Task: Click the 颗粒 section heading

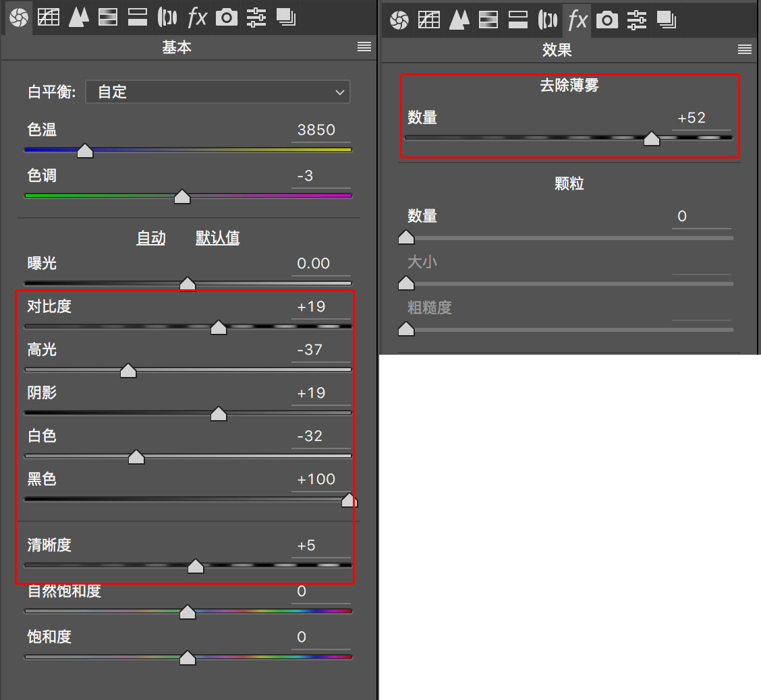Action: tap(569, 184)
